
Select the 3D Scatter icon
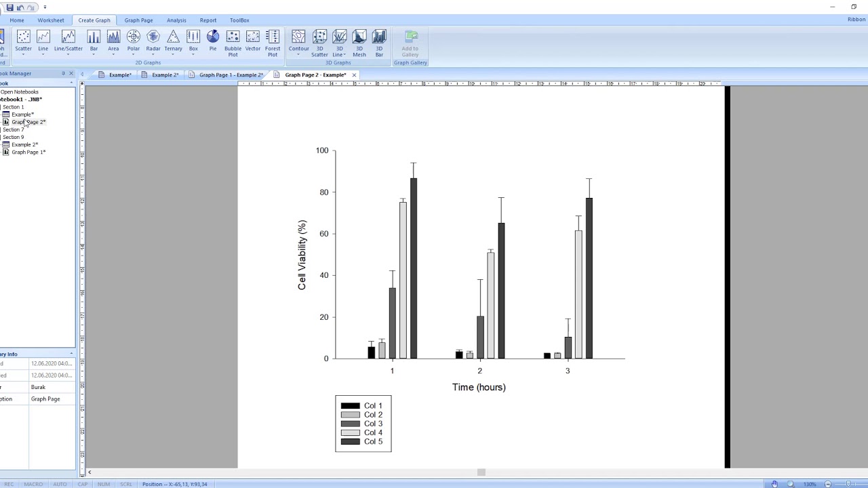pos(319,37)
